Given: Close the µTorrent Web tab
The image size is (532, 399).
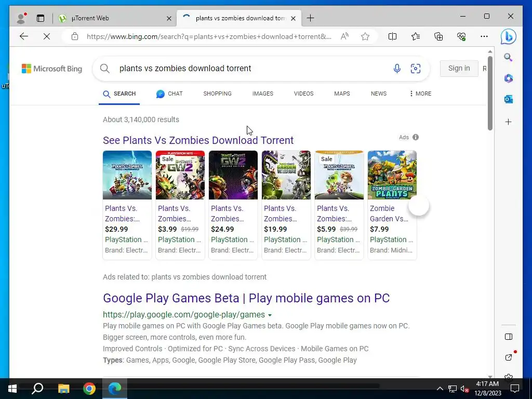Looking at the screenshot, I should (x=169, y=18).
